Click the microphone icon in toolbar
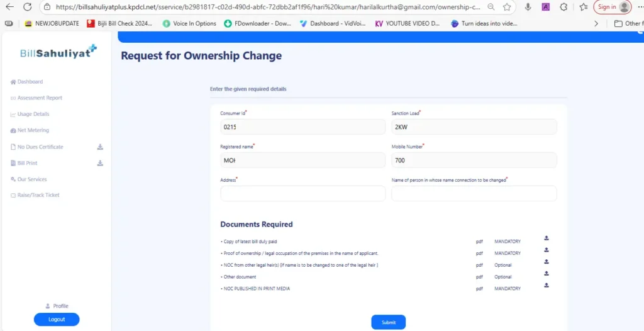The image size is (644, 331). coord(528,7)
